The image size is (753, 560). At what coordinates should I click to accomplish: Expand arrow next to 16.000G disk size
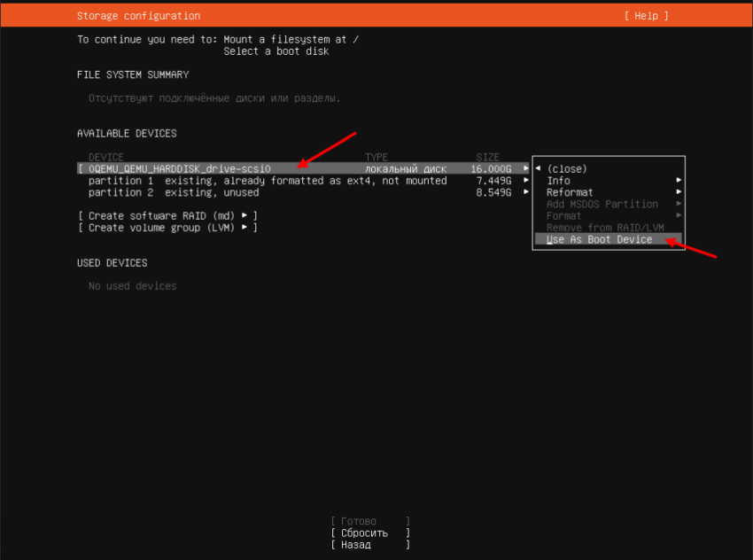tap(526, 168)
